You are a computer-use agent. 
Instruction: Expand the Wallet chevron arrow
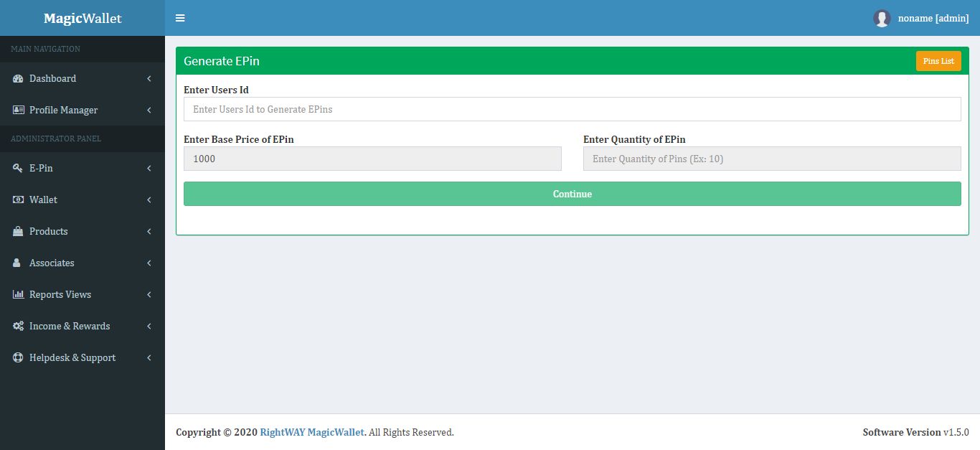[149, 200]
